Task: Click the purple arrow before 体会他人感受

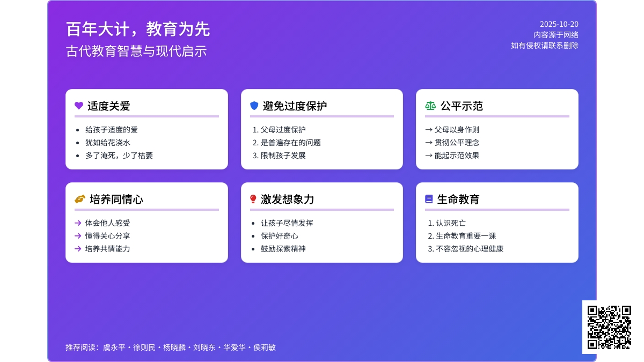Action: [x=78, y=223]
